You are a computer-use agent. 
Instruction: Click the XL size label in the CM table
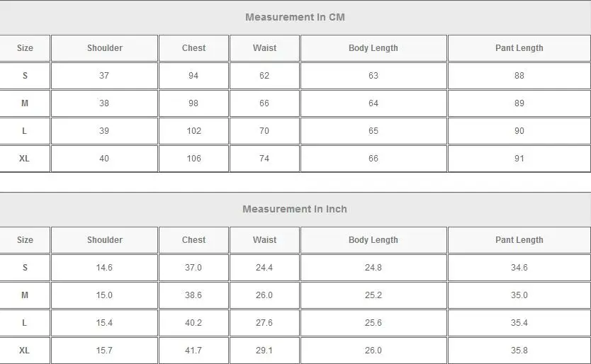click(x=25, y=159)
